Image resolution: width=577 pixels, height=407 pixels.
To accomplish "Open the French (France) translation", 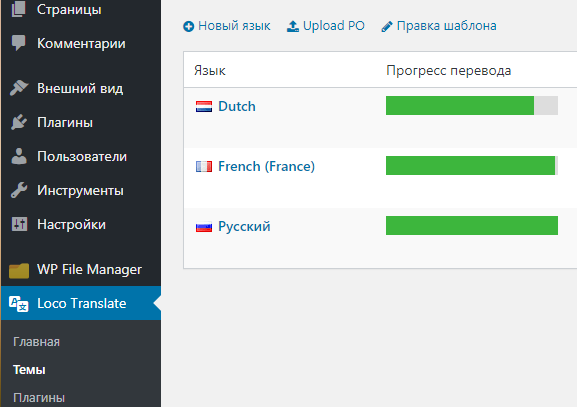I will [266, 166].
